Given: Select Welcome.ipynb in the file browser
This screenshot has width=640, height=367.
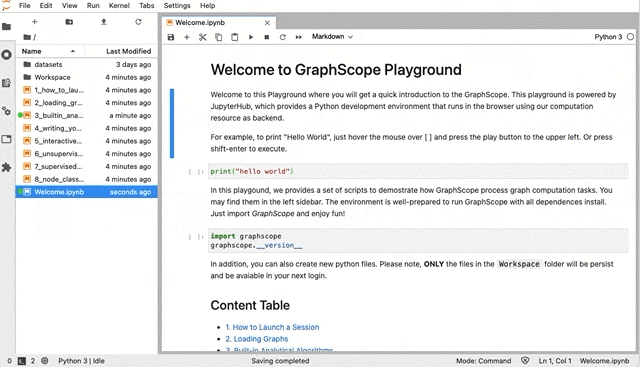Looking at the screenshot, I should click(87, 192).
